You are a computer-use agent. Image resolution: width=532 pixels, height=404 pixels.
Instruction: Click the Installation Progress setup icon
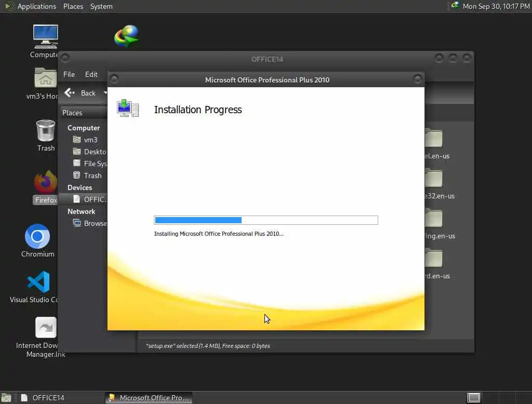128,108
